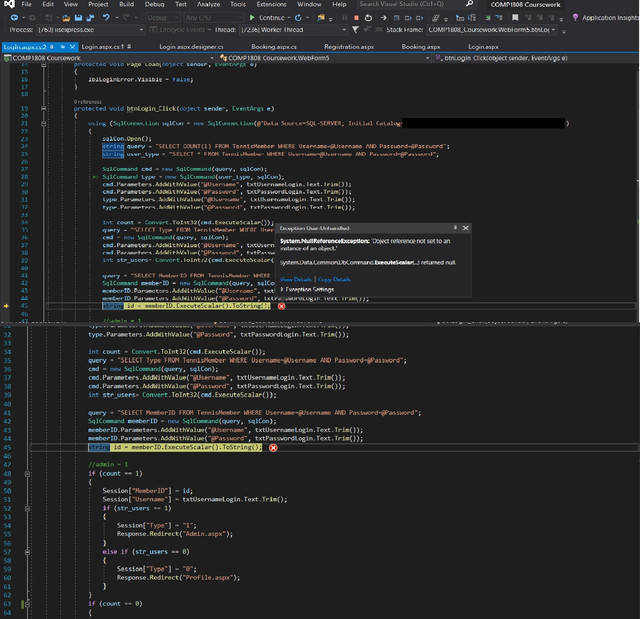Open the Stack Frame dropdown
This screenshot has height=619, width=640.
click(491, 29)
